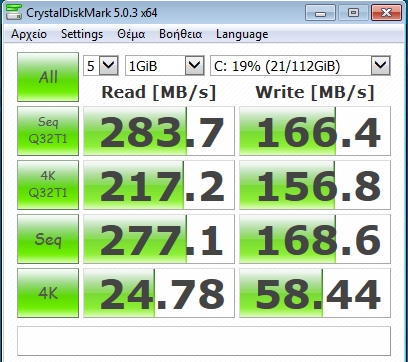Select the Seq read value 277.1

click(159, 239)
